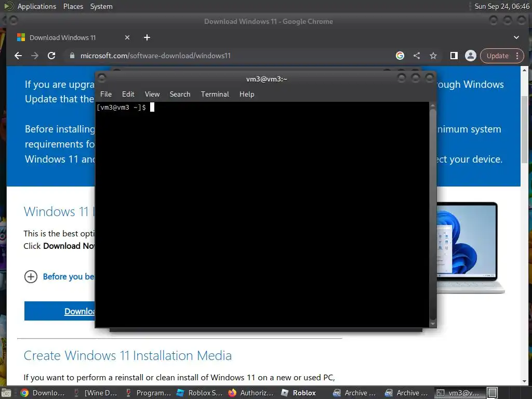Bookmark this page with the star
Image resolution: width=532 pixels, height=399 pixels.
[x=433, y=56]
